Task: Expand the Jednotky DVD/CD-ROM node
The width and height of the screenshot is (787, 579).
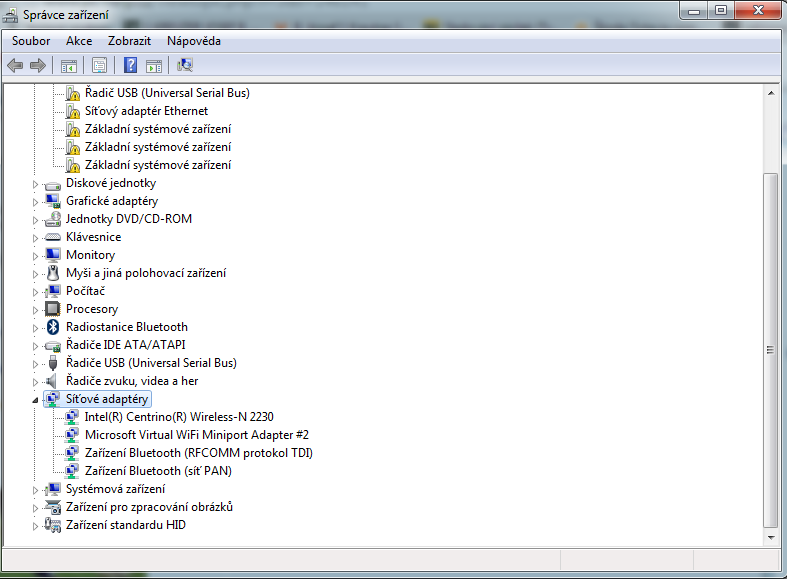Action: tap(35, 220)
